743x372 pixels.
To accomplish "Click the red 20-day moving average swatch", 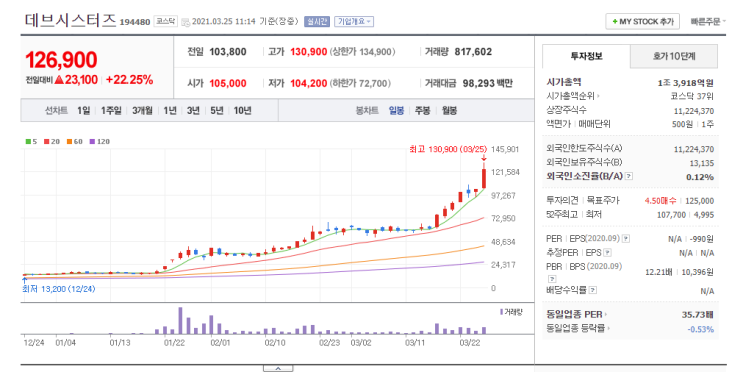I will pyautogui.click(x=46, y=141).
